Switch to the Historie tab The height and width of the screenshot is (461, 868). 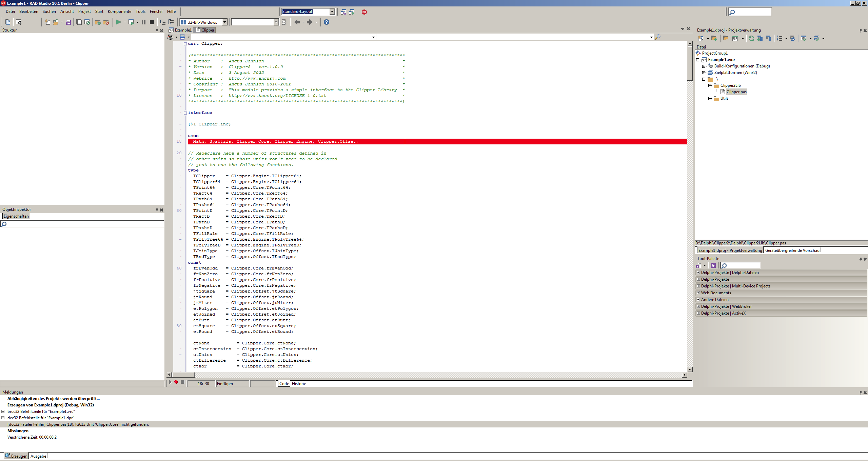click(299, 383)
